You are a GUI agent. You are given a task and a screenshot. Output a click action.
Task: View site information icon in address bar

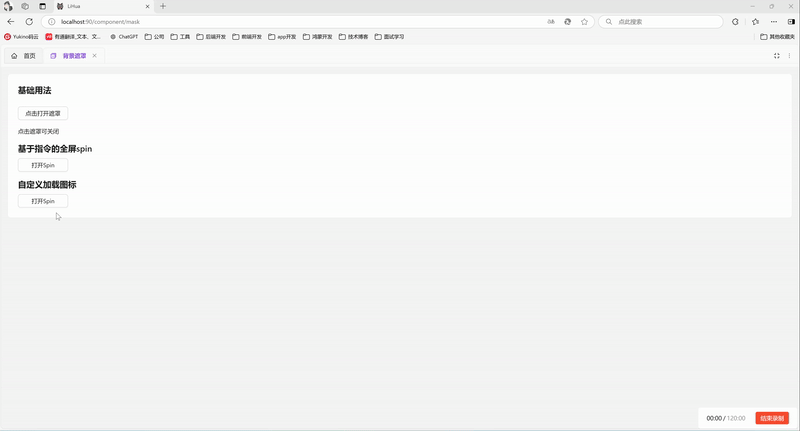52,21
